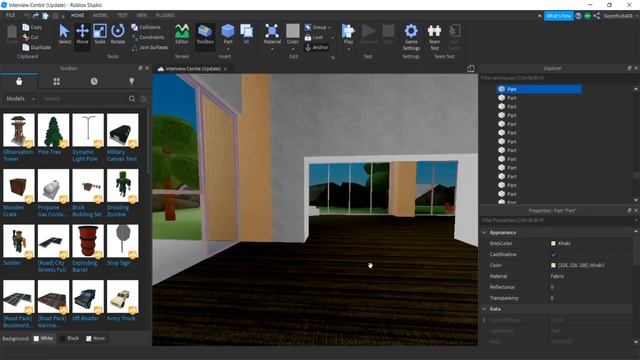This screenshot has width=640, height=360.
Task: Copy the selected object
Action: click(x=32, y=27)
